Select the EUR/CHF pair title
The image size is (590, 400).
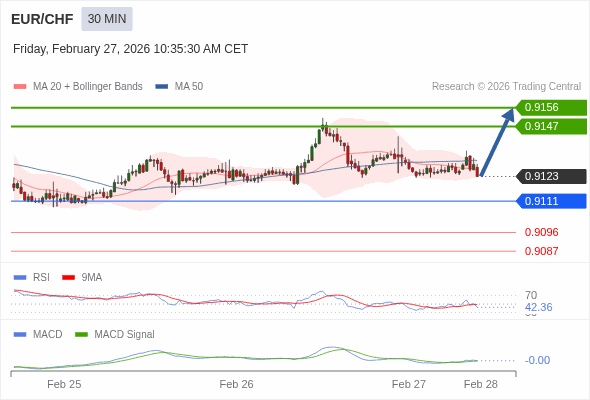pyautogui.click(x=42, y=19)
